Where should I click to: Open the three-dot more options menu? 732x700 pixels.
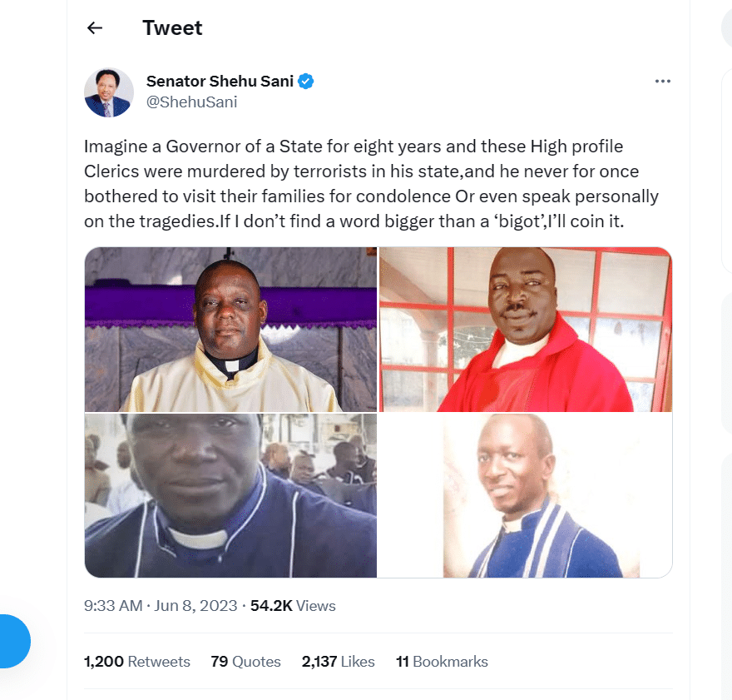[x=662, y=82]
